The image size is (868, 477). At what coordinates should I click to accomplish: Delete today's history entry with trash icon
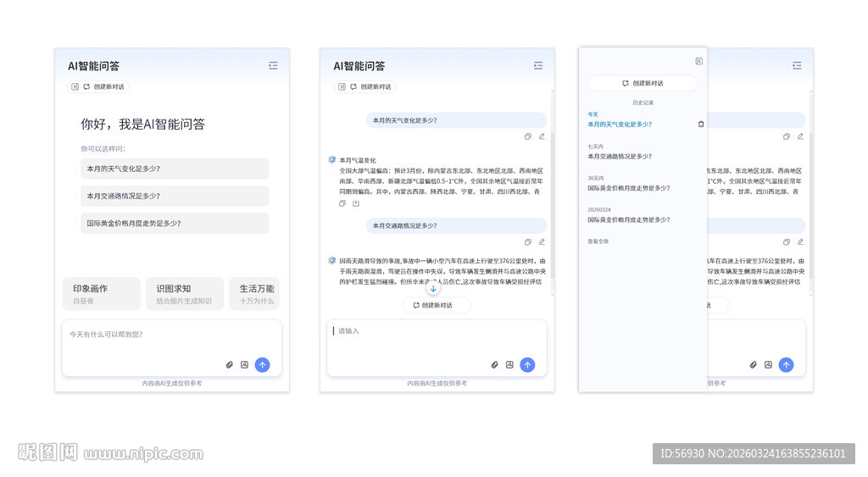701,125
